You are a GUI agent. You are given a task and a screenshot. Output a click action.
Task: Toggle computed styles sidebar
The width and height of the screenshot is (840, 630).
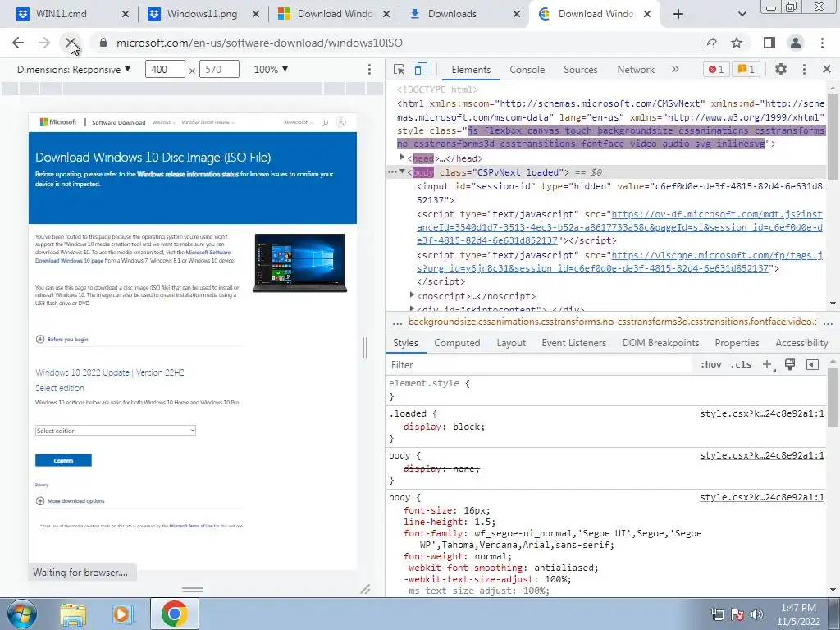pos(812,365)
